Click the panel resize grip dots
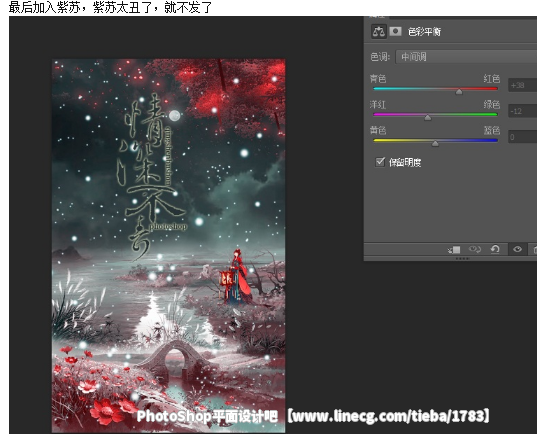The width and height of the screenshot is (545, 435). (462, 258)
